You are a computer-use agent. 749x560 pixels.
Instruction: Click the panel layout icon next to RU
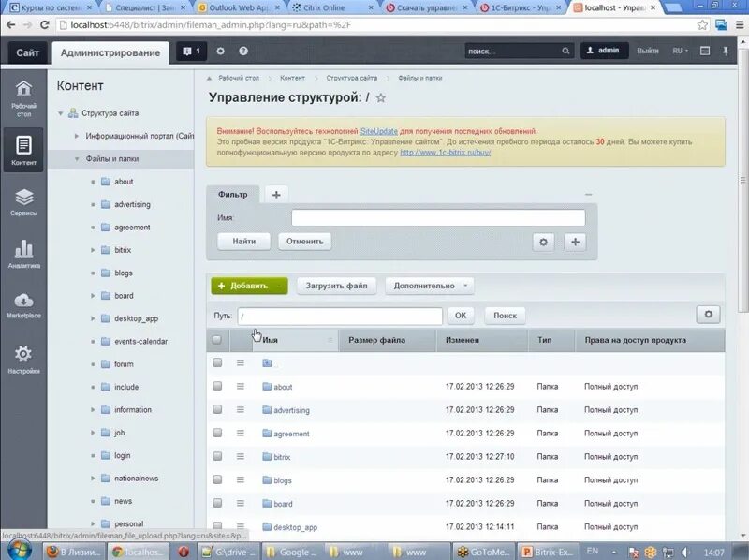705,51
